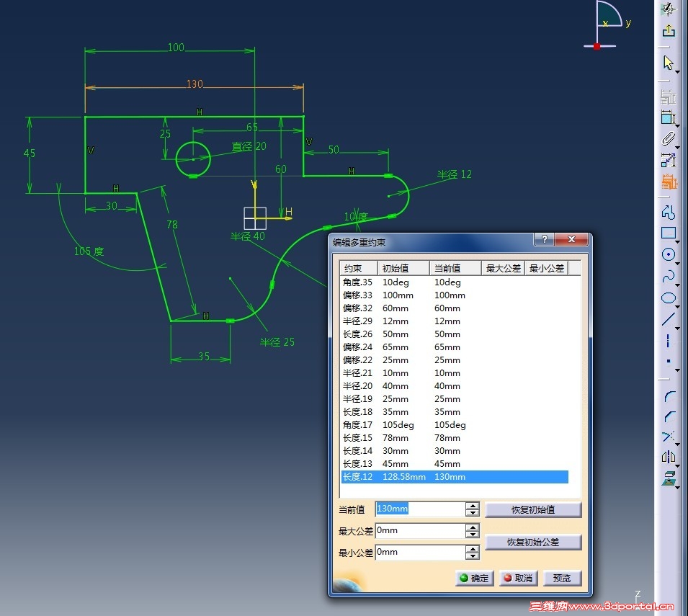Viewport: 688px width, 616px height.
Task: Select the Trim tool
Action: [668, 436]
